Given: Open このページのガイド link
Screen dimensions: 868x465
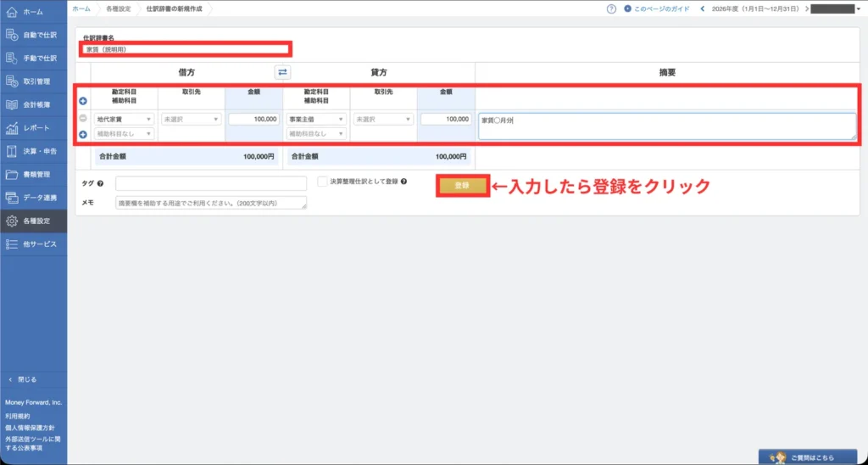Looking at the screenshot, I should point(661,8).
